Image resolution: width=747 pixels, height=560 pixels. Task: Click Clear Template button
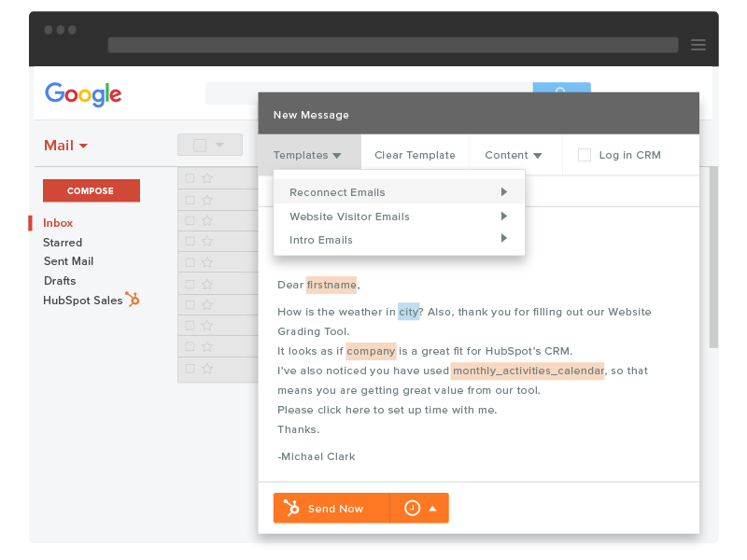pyautogui.click(x=415, y=155)
